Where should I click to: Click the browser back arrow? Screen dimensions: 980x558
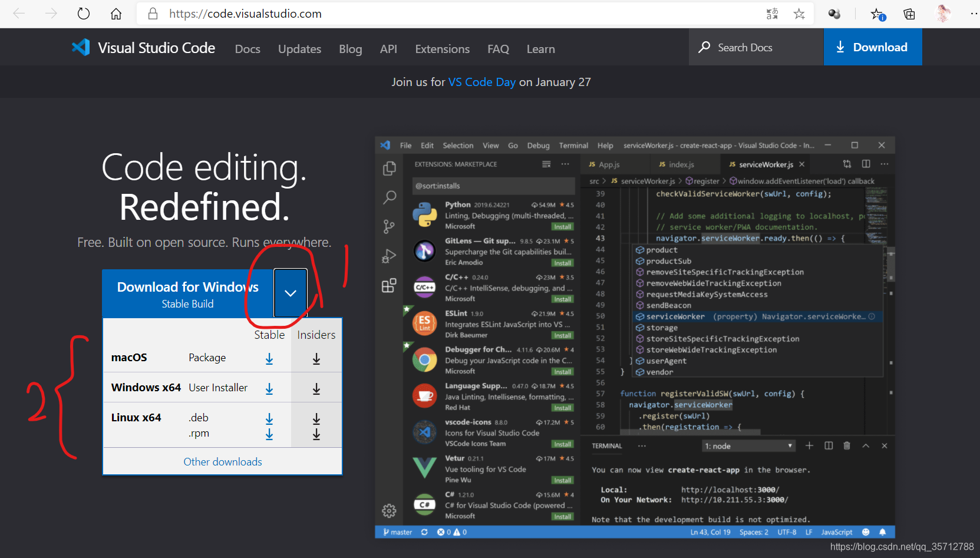19,14
